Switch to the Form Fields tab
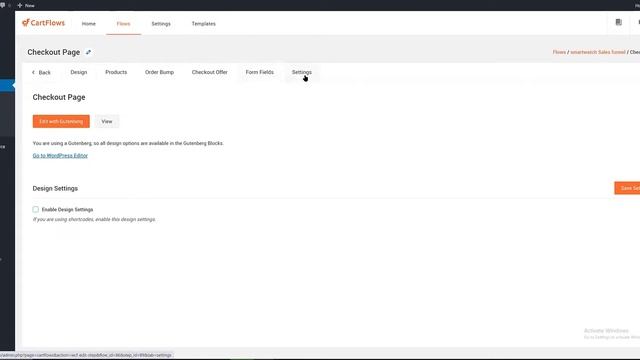This screenshot has width=640, height=360. [x=260, y=72]
